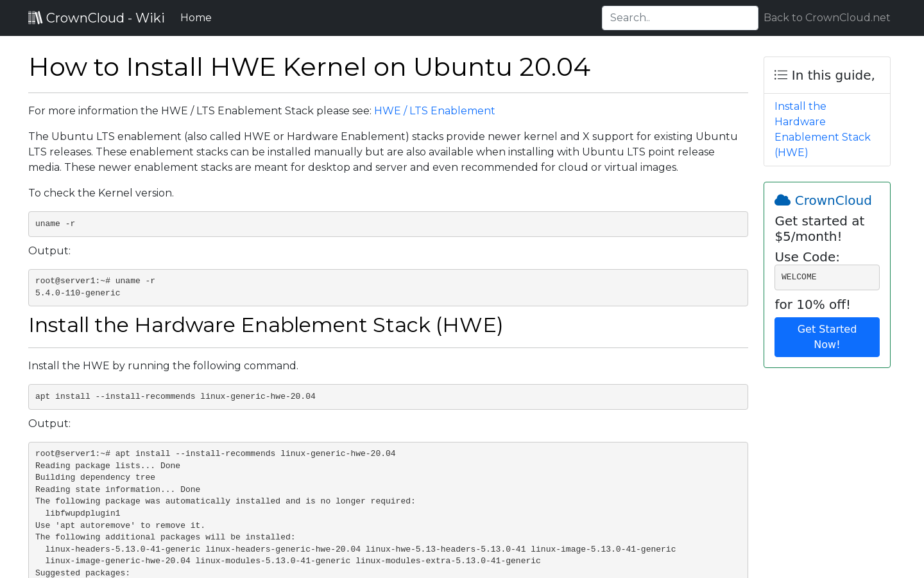Click the "Back to CrownCloud.net" link
Viewport: 924px width, 578px height.
tap(826, 17)
